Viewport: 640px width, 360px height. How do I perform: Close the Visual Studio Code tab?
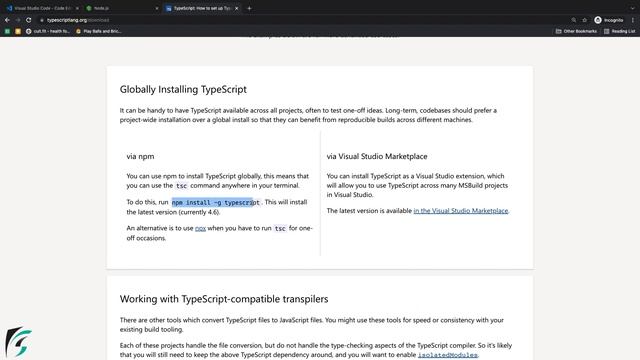tap(77, 8)
